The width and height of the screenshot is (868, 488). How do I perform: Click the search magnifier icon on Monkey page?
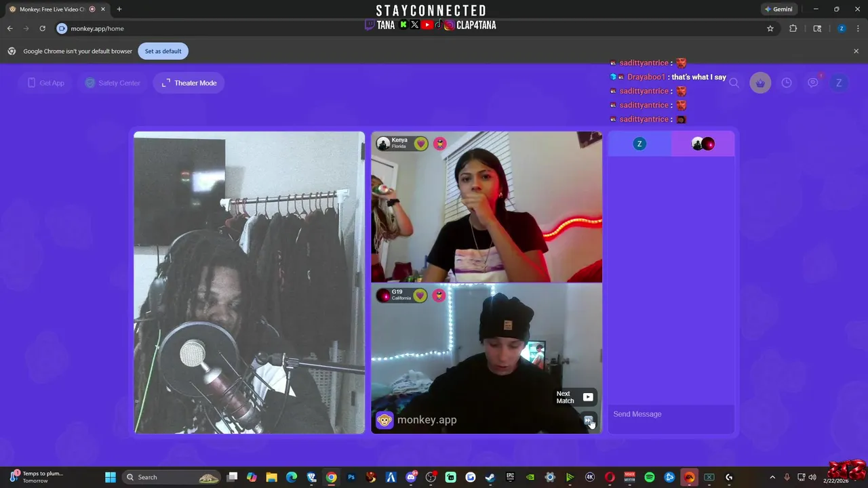[x=734, y=83]
